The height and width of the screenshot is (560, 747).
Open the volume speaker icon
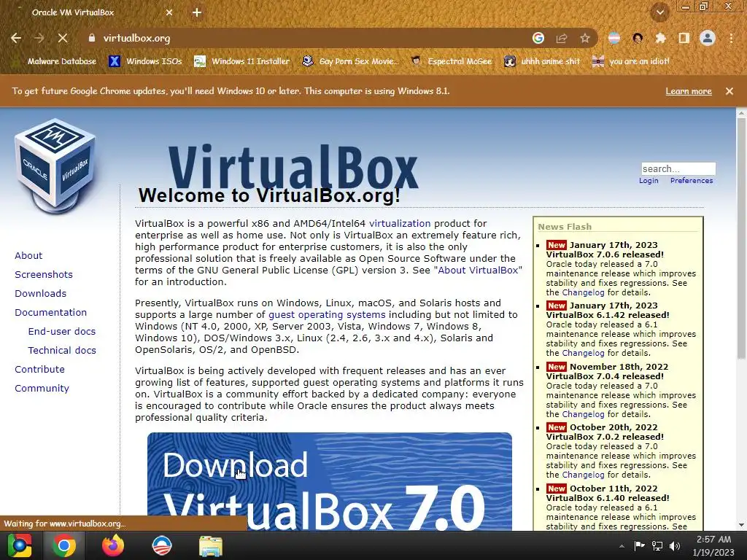pos(675,545)
